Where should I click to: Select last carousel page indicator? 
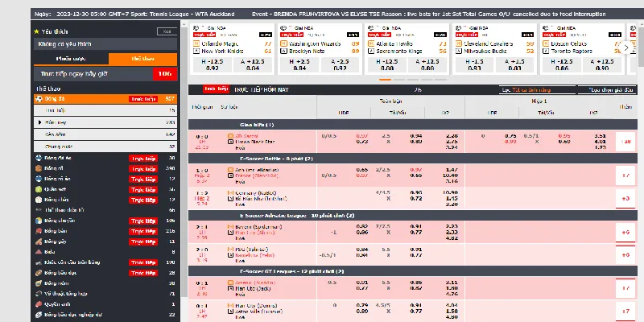pyautogui.click(x=440, y=80)
